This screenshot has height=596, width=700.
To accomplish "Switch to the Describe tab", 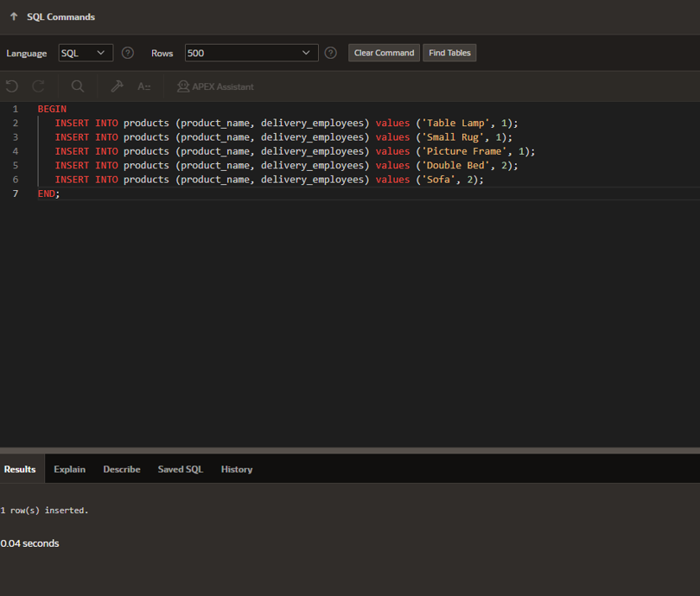I will click(122, 469).
